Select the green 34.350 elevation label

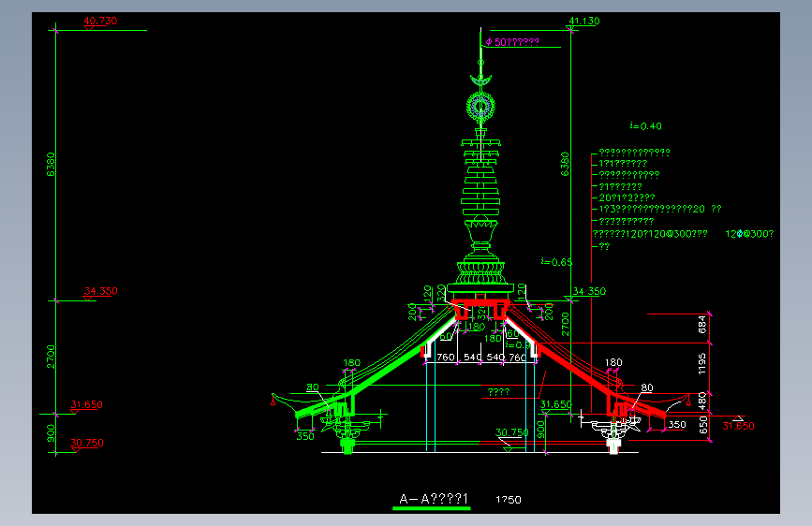tap(589, 291)
